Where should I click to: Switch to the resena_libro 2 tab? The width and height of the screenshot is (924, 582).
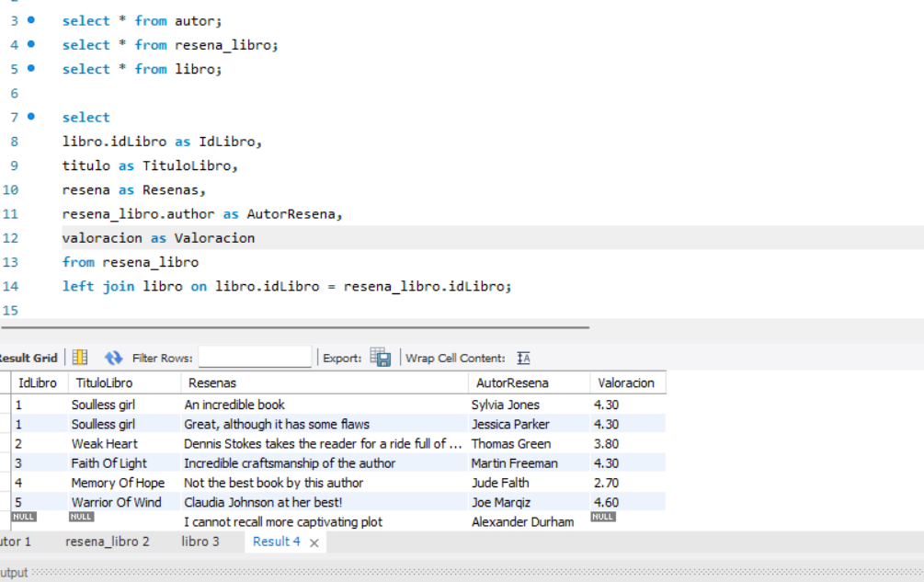107,542
